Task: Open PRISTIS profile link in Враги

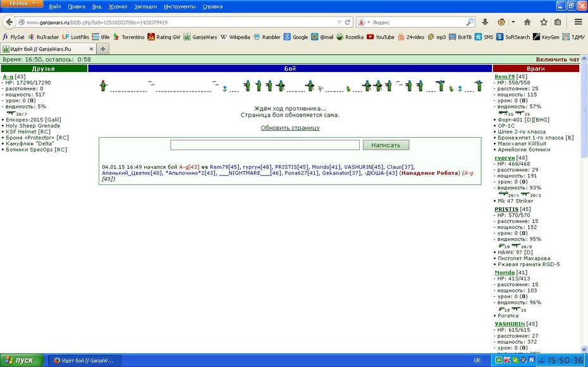Action: (x=506, y=209)
